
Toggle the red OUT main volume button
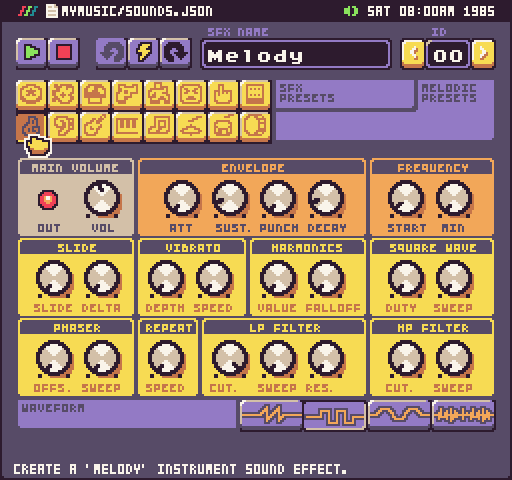[48, 200]
